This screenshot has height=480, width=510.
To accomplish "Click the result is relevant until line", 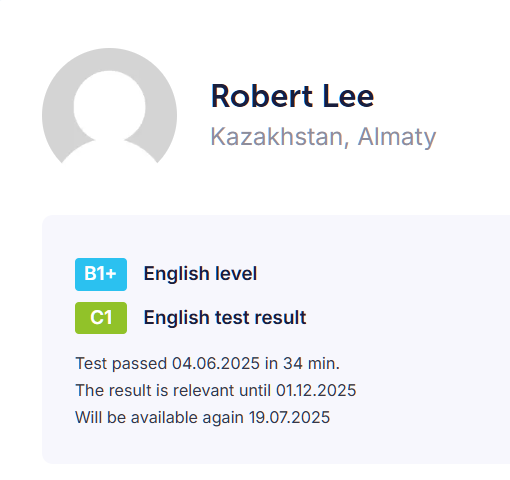I will (x=216, y=390).
